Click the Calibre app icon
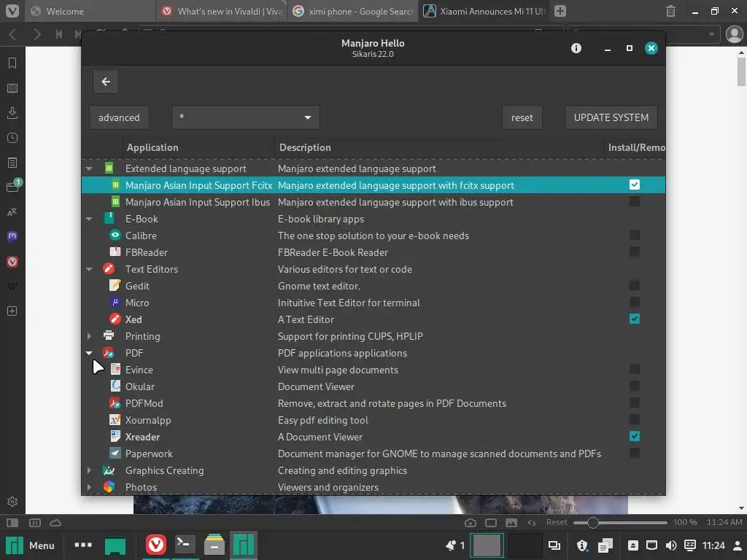Screen dimensions: 747x560 click(x=115, y=236)
